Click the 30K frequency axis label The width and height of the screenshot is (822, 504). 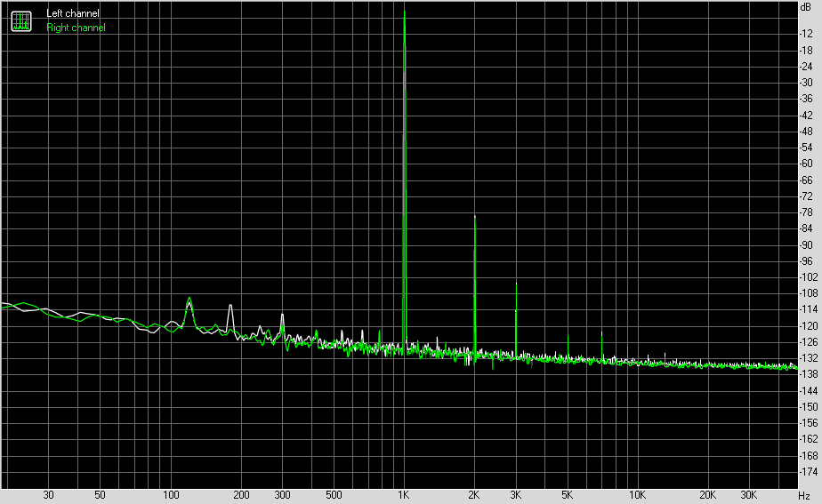coord(749,495)
